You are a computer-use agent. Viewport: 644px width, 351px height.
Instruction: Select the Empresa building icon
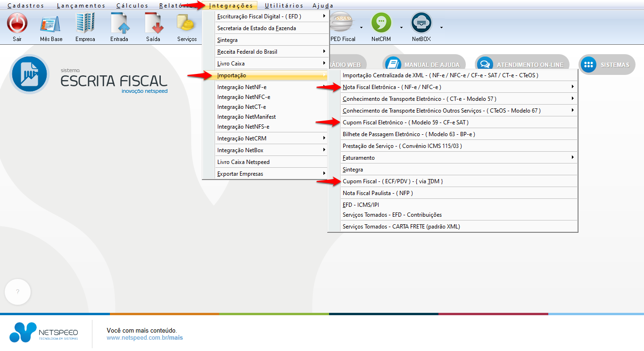pyautogui.click(x=85, y=22)
